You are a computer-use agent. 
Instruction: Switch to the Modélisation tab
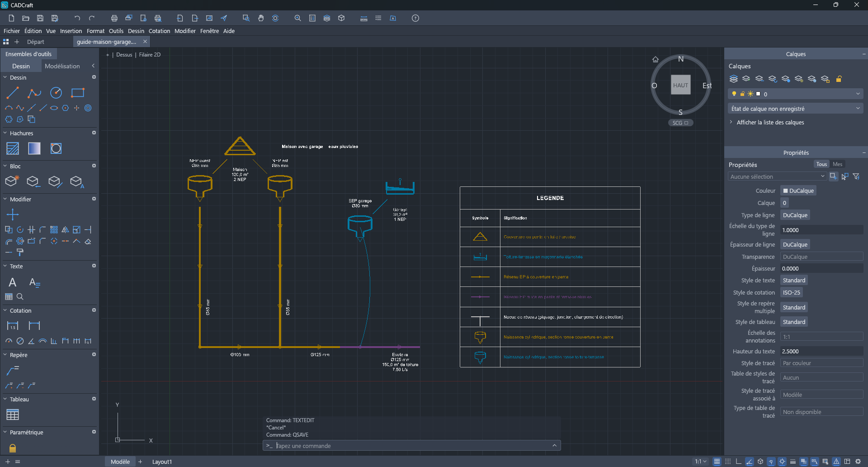point(62,66)
